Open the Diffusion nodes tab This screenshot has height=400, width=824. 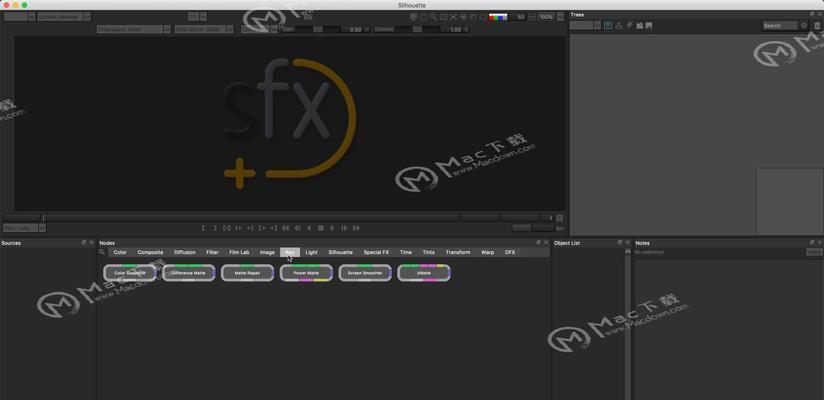pos(184,252)
